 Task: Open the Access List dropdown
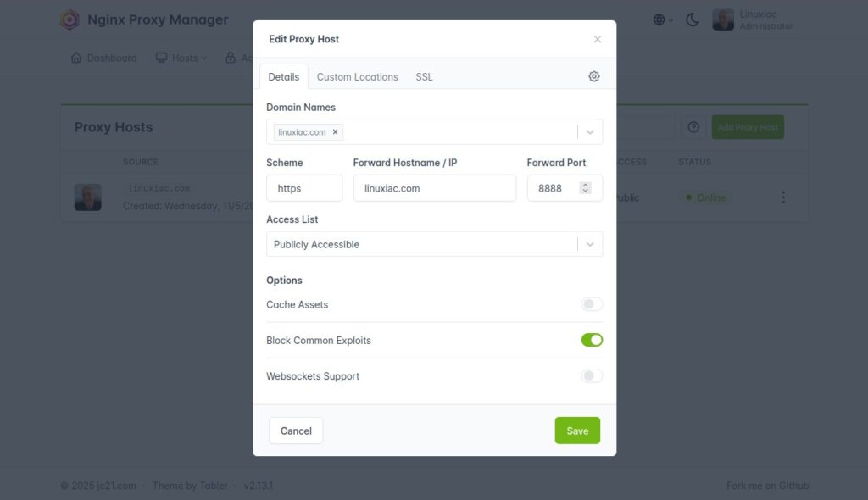tap(590, 243)
